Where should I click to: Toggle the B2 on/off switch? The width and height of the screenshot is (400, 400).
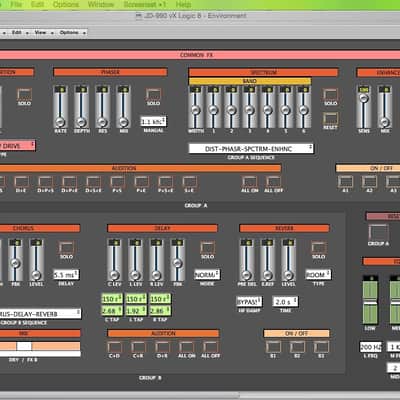coord(297,347)
